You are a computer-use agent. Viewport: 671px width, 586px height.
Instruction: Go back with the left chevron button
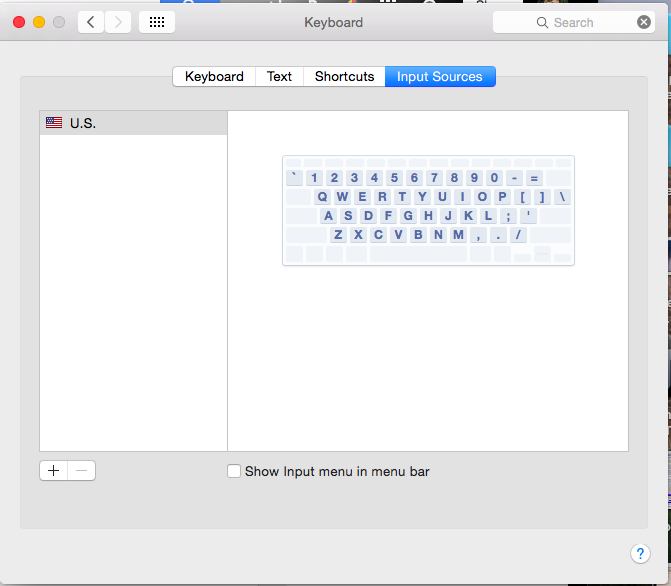pos(91,22)
